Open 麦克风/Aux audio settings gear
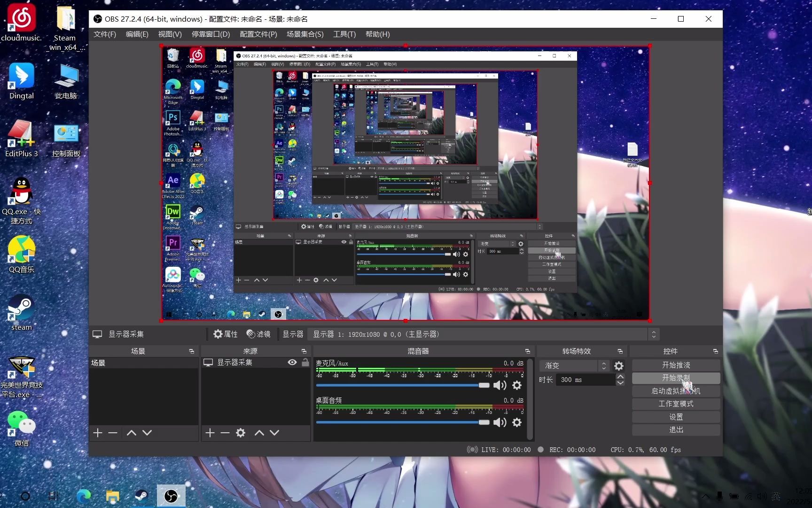The image size is (812, 508). pos(517,385)
